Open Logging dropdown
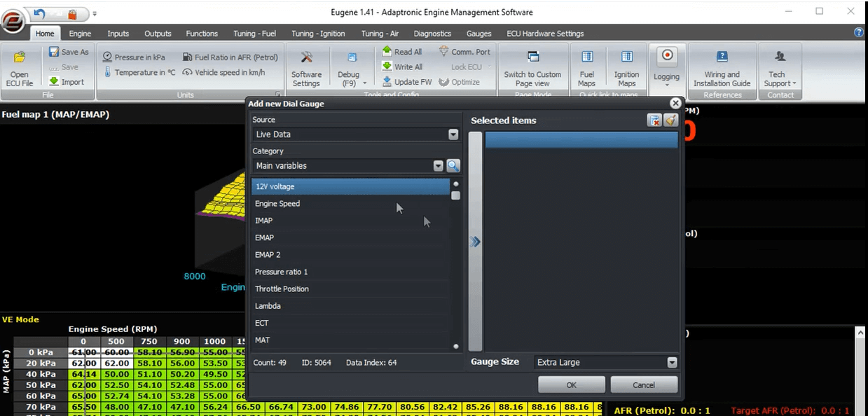 (x=666, y=69)
